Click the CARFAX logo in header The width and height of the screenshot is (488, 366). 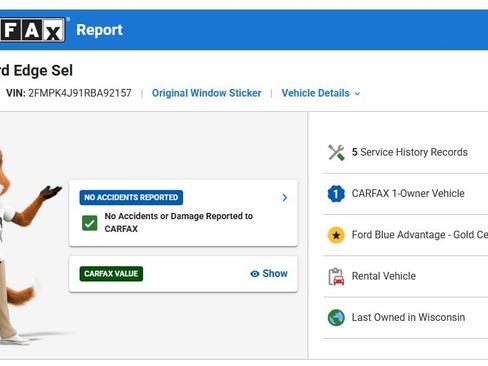(x=32, y=30)
